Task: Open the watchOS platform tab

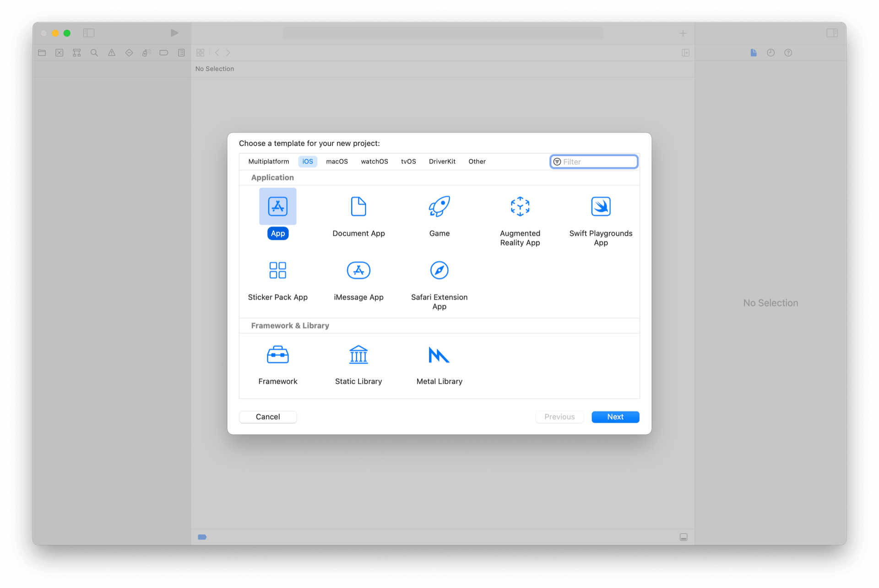Action: click(374, 162)
